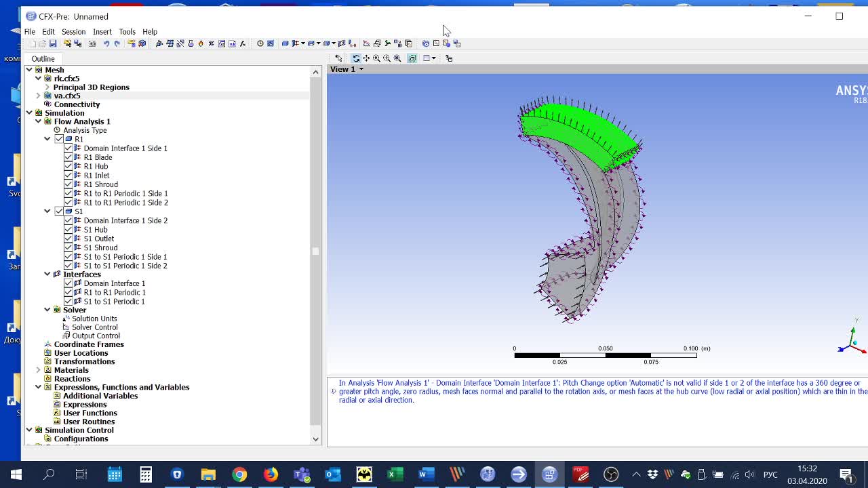
Task: Click the outline scrollbar down arrow
Action: 315,439
